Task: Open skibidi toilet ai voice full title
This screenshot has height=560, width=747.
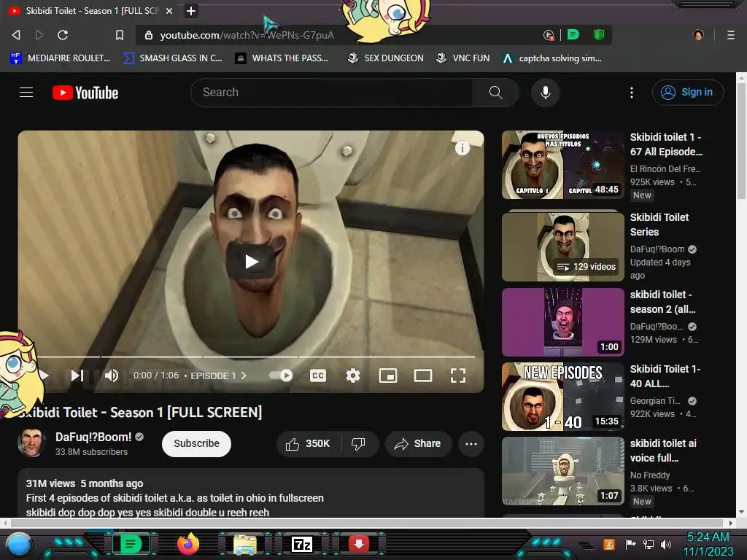Action: 663,451
